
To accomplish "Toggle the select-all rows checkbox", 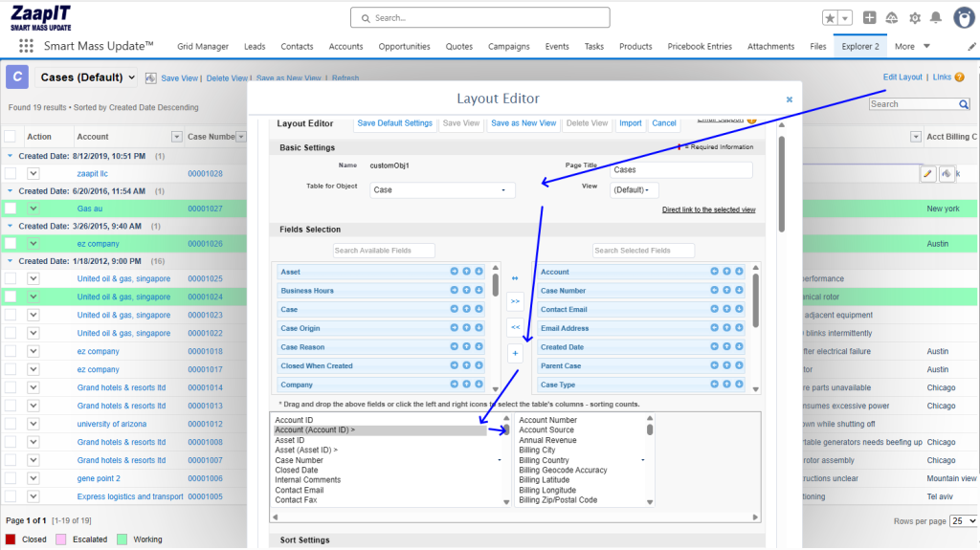I will pyautogui.click(x=11, y=136).
